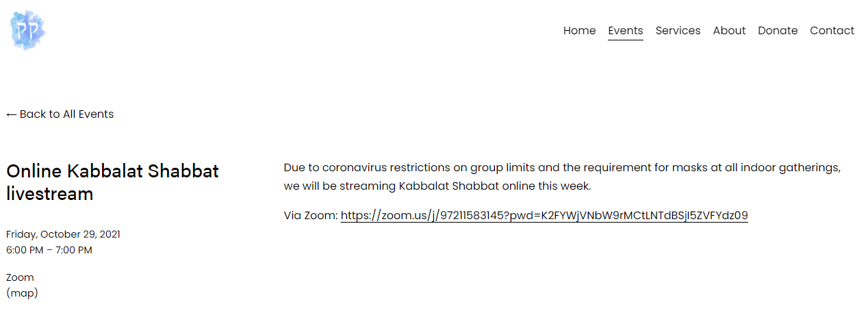The height and width of the screenshot is (313, 868).
Task: Open the Donate page
Action: pos(778,31)
